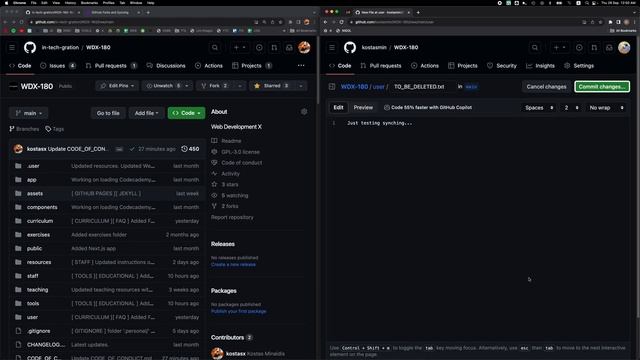The height and width of the screenshot is (360, 640).
Task: Click Copilot icon in editor toolbar
Action: click(387, 108)
